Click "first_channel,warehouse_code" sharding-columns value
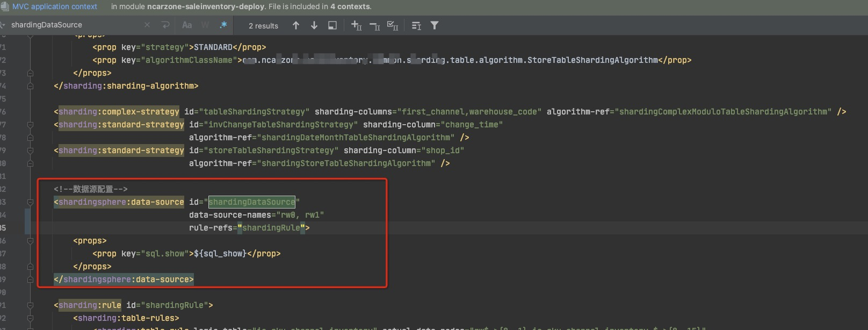Screen dimensions: 868x330 [469, 112]
